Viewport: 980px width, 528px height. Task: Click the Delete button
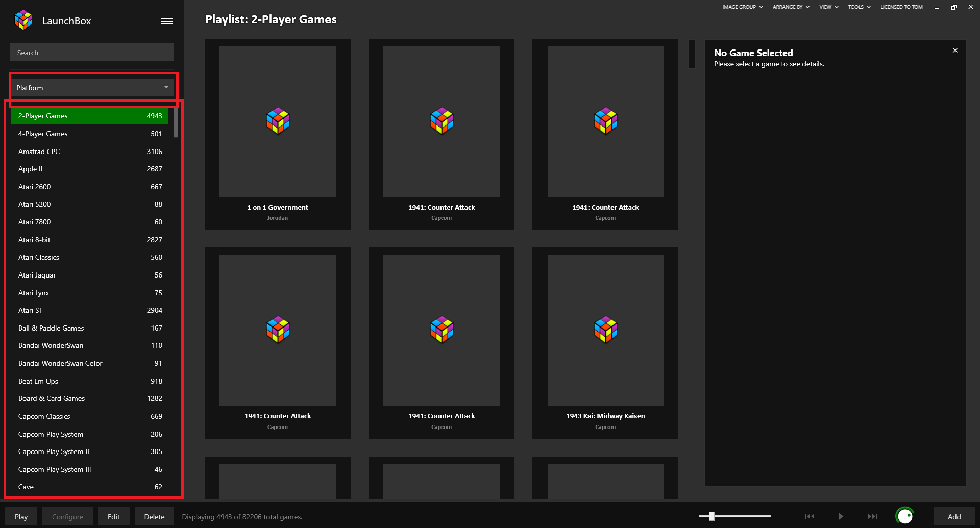(154, 517)
